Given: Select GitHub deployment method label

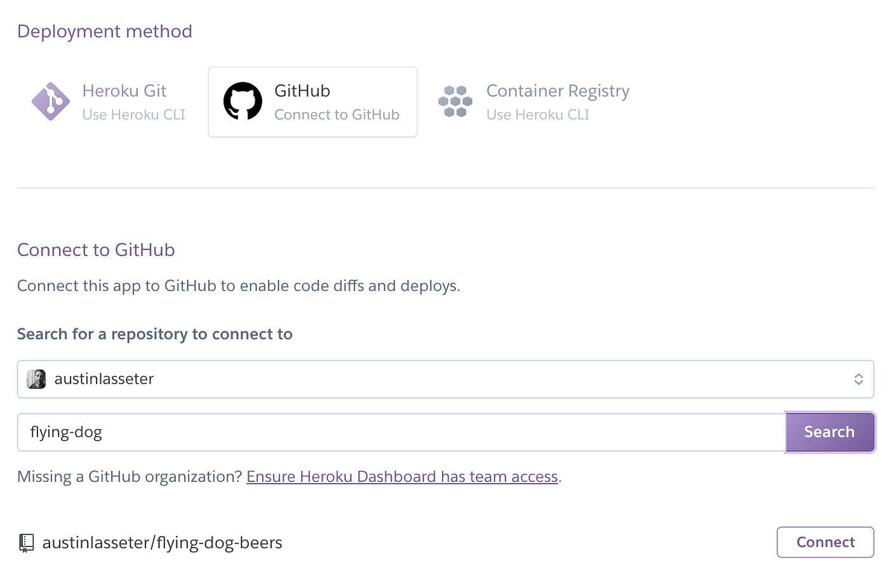Looking at the screenshot, I should pos(302,91).
